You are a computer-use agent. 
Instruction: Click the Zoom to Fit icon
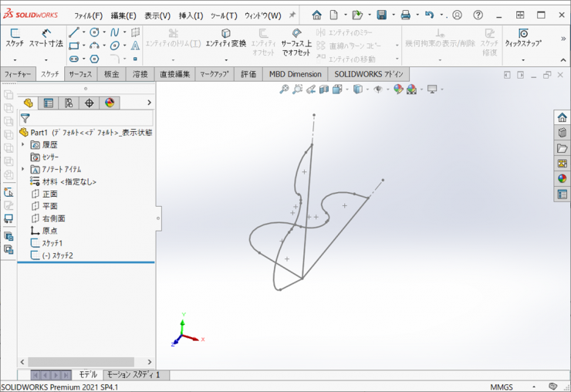coord(284,90)
